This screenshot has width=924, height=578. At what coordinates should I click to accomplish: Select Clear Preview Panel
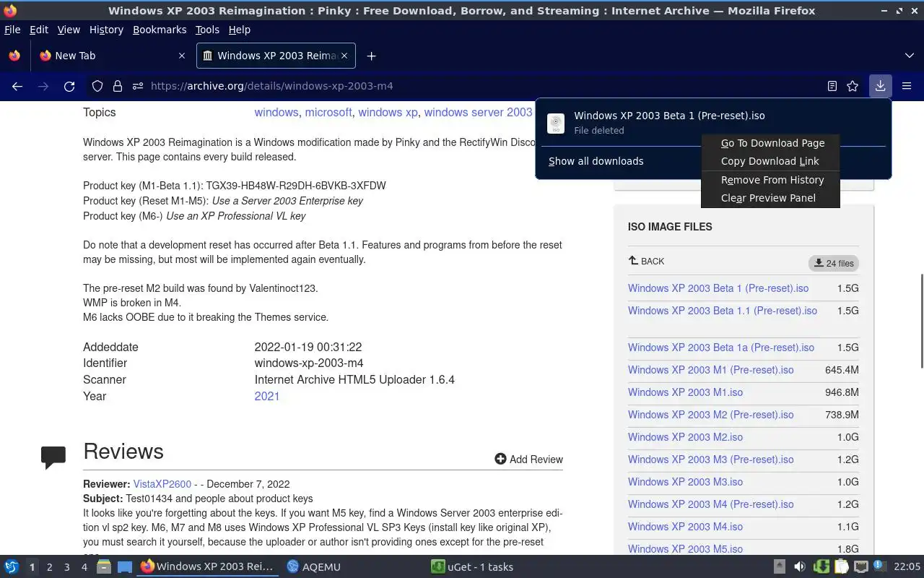(x=770, y=198)
